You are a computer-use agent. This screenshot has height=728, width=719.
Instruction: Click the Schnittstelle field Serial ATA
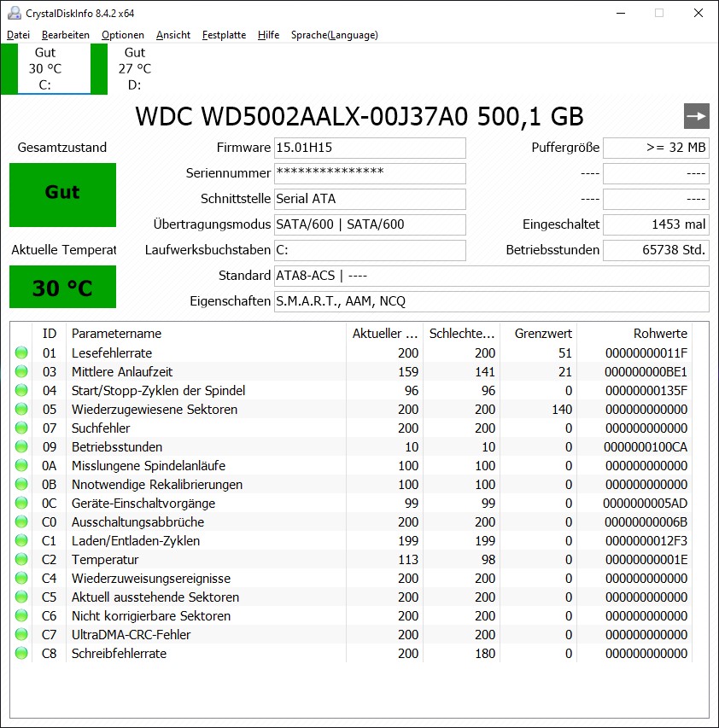point(370,199)
